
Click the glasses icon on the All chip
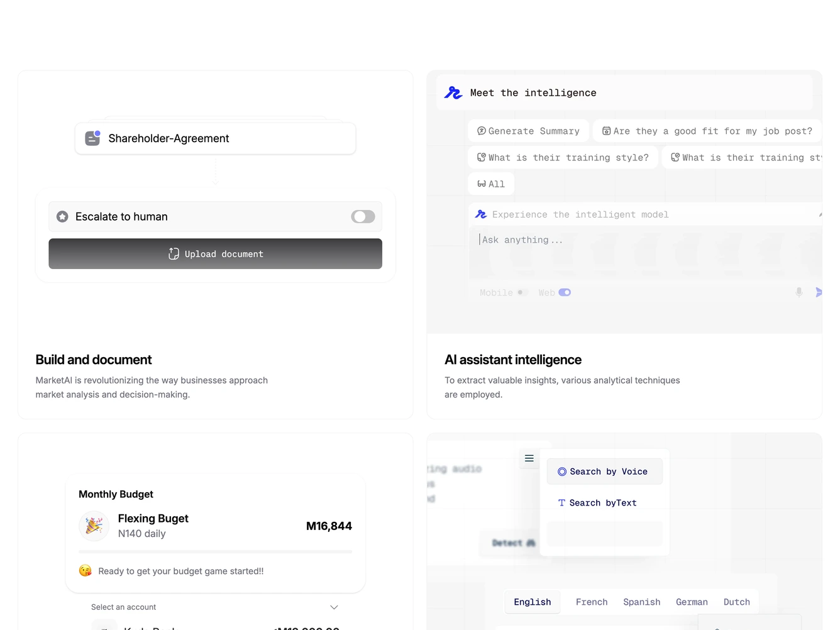(482, 184)
